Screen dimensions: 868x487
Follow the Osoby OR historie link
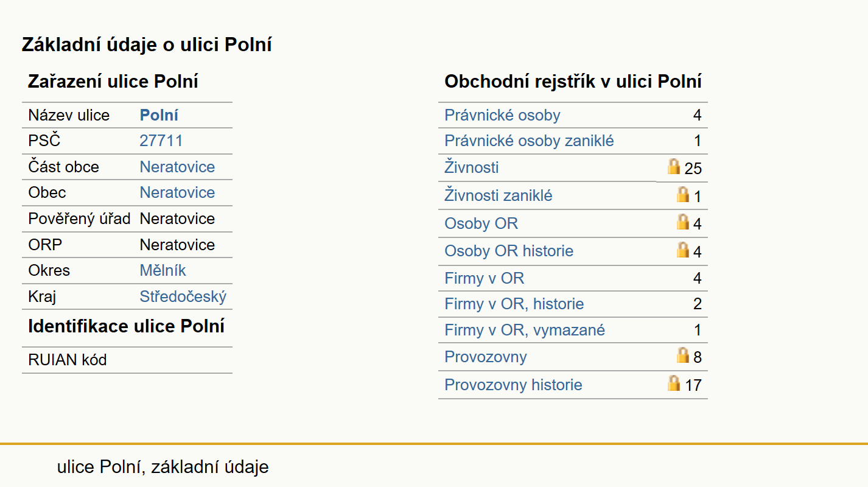[x=509, y=251]
